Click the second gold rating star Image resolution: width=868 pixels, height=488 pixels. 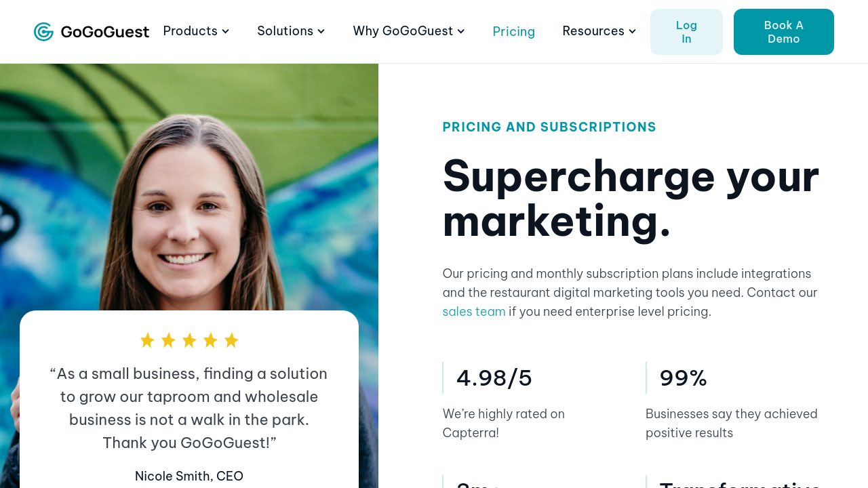pos(168,340)
